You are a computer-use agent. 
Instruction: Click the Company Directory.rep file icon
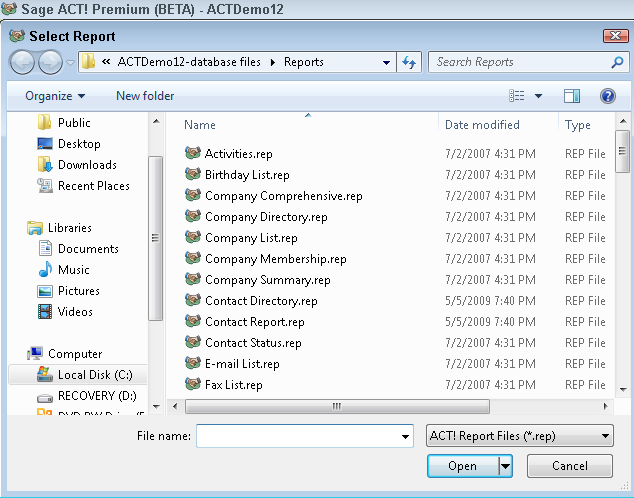pos(193,216)
